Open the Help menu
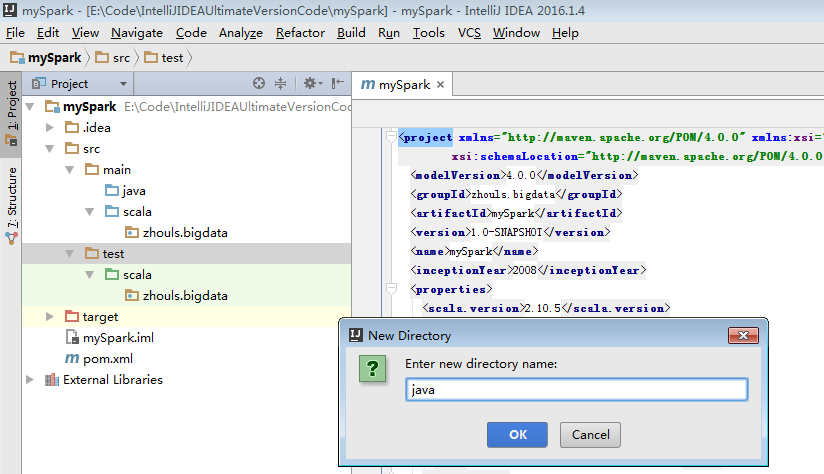 click(565, 33)
